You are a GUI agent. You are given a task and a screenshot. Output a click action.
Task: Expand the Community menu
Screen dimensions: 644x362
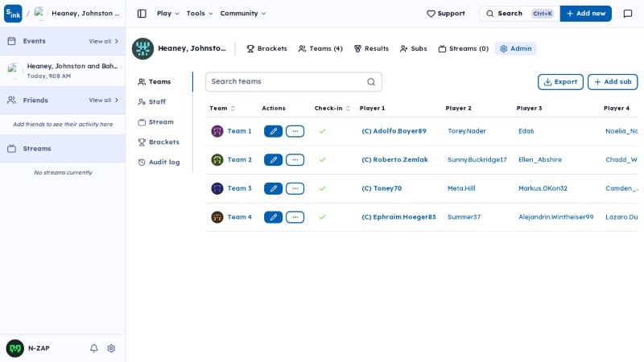[243, 14]
